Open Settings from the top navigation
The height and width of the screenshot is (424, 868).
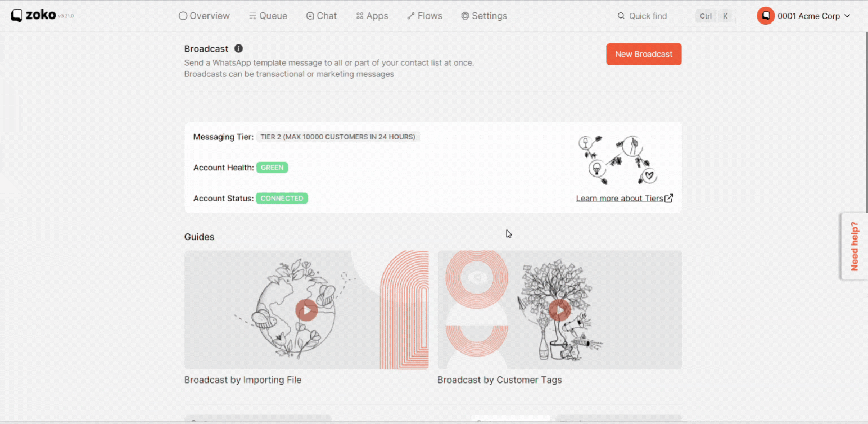(484, 16)
